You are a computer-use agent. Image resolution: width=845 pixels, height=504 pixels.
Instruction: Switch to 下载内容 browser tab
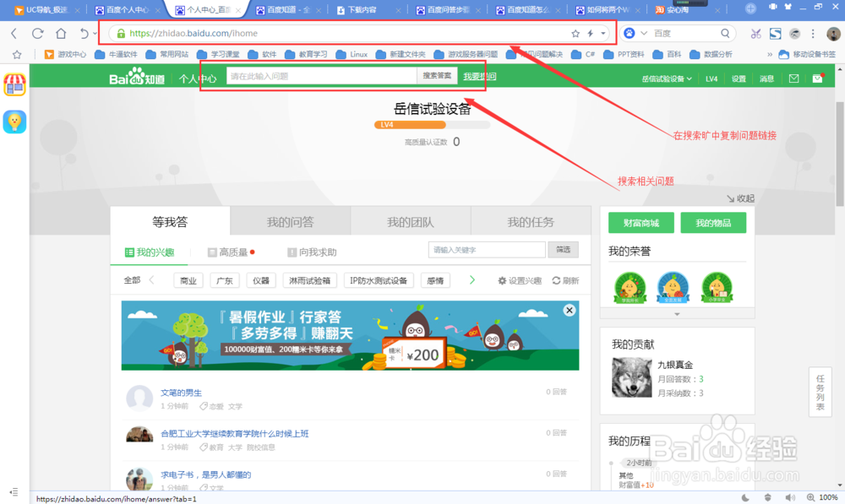click(369, 9)
